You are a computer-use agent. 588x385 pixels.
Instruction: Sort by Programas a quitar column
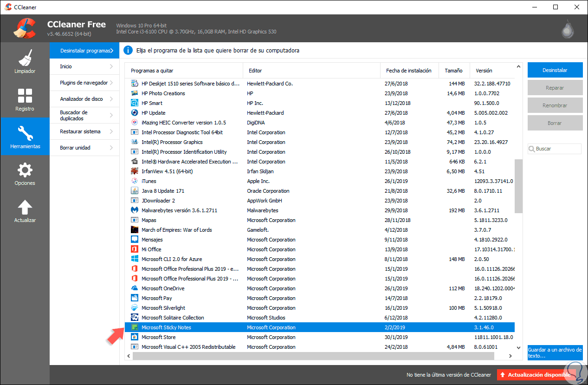point(184,71)
